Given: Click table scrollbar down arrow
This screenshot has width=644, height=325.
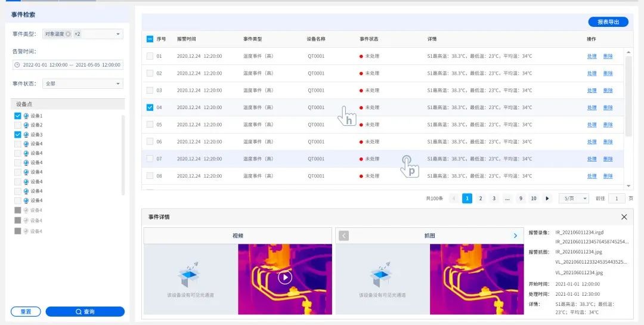Looking at the screenshot, I should [628, 187].
